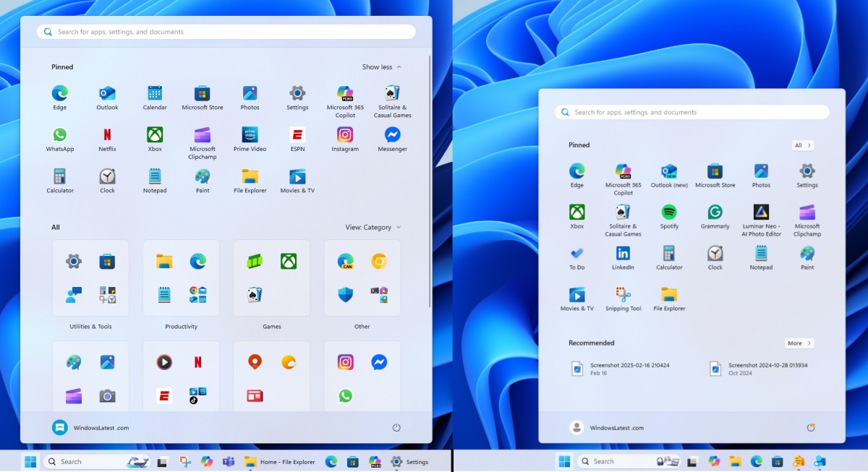Open WhatsApp in the left Start menu
868x472 pixels.
click(x=60, y=140)
